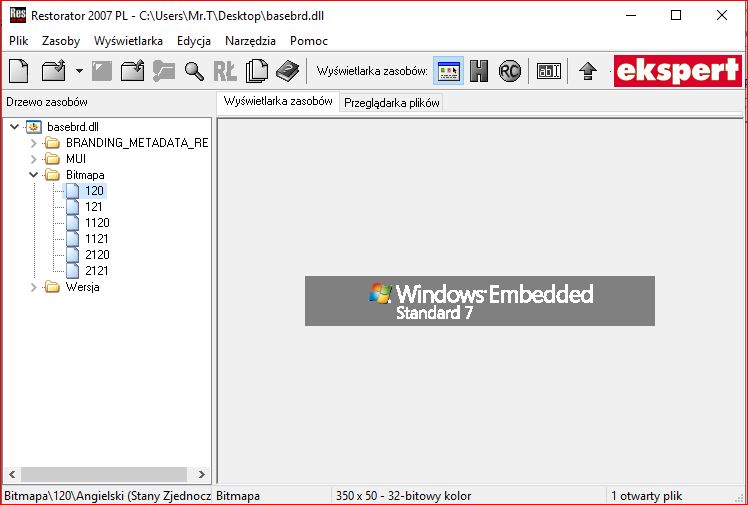Select bitmap resource 2120

point(97,255)
